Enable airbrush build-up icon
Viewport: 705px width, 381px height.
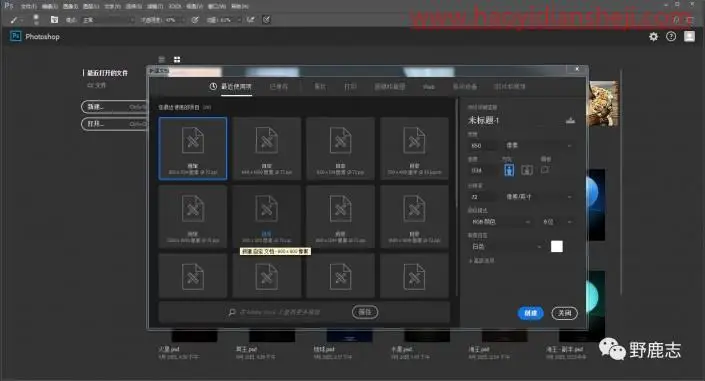pos(251,20)
